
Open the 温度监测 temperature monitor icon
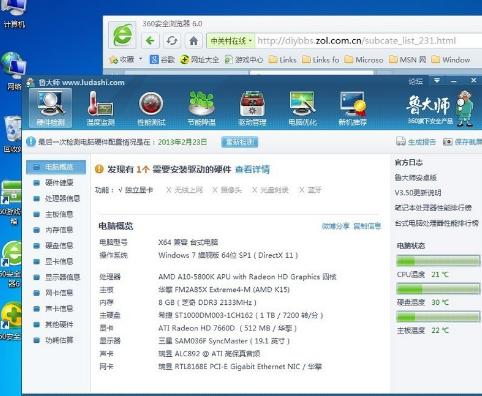(101, 109)
